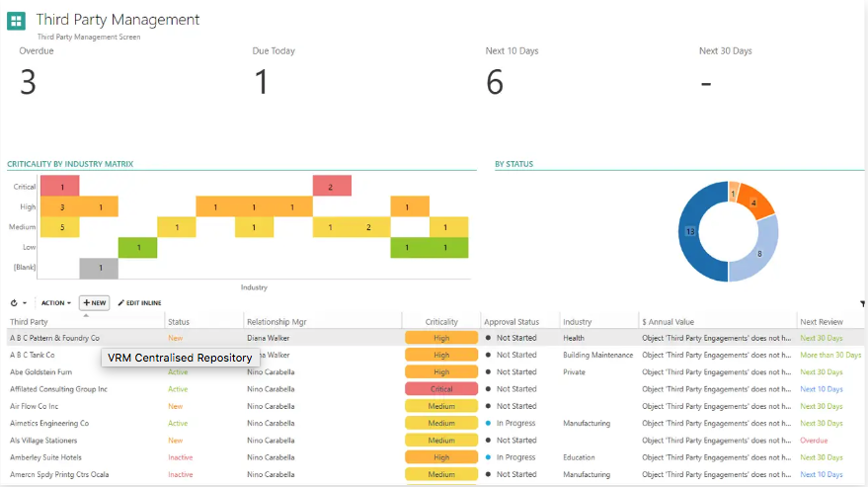Open the Abe Goldstein Furn row
This screenshot has height=487, width=868.
pos(434,372)
